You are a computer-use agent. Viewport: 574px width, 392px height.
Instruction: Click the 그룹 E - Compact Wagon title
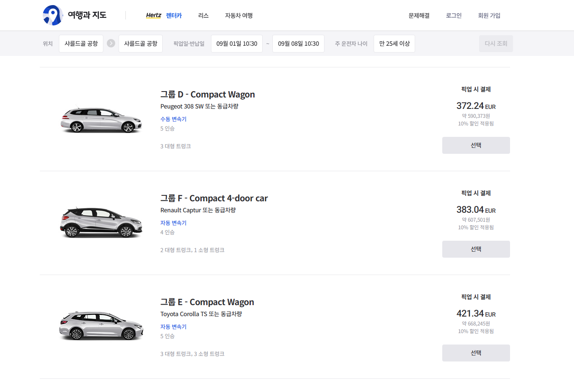tap(207, 302)
